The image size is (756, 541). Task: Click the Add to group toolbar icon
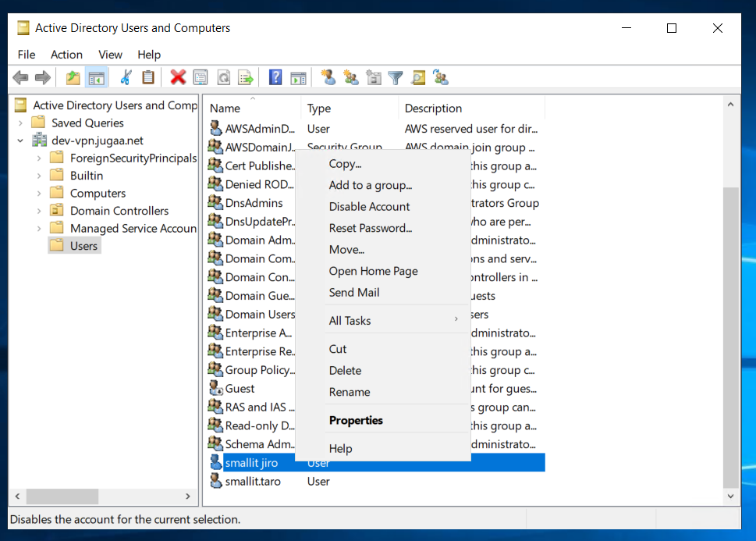441,77
